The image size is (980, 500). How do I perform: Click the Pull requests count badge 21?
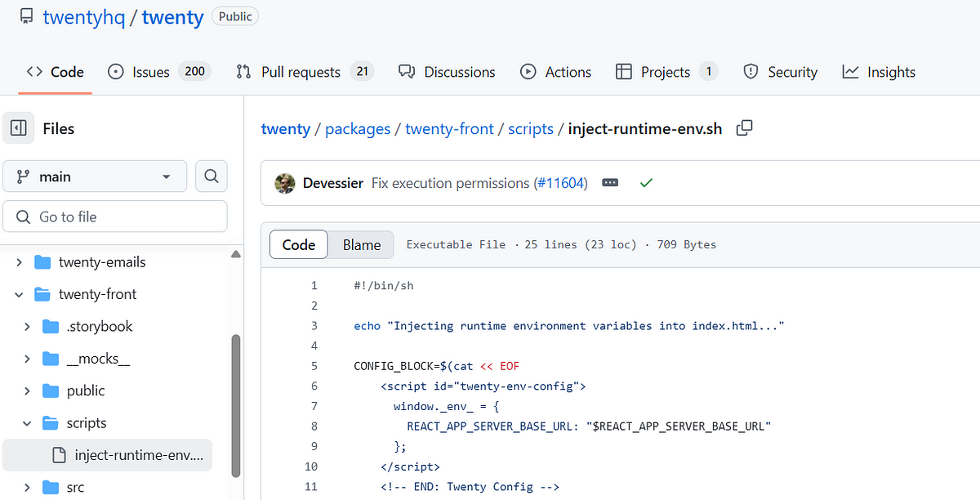pyautogui.click(x=362, y=71)
